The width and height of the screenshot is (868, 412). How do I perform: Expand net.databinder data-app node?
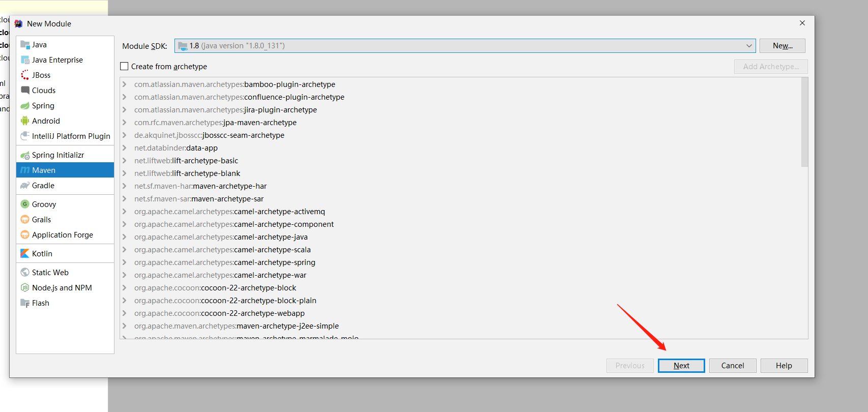click(124, 148)
